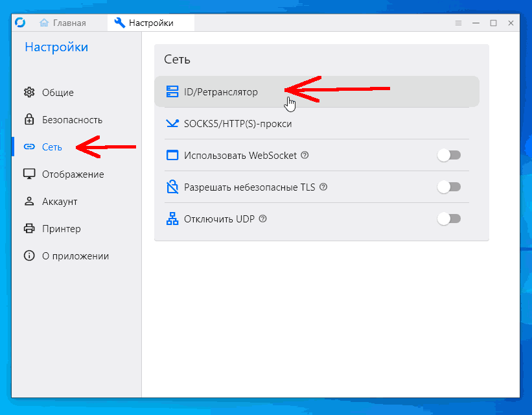
Task: Open help tooltip for Использовать WebSocket
Action: point(305,155)
